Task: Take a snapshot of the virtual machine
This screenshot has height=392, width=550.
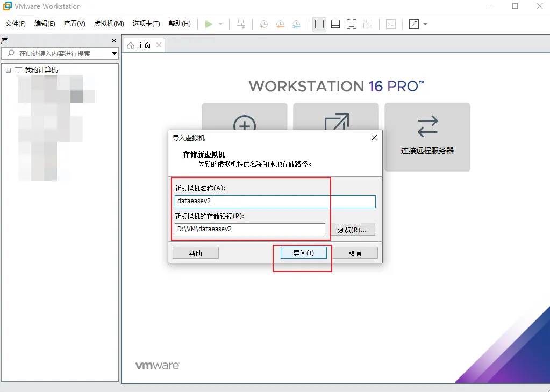Action: tap(263, 24)
